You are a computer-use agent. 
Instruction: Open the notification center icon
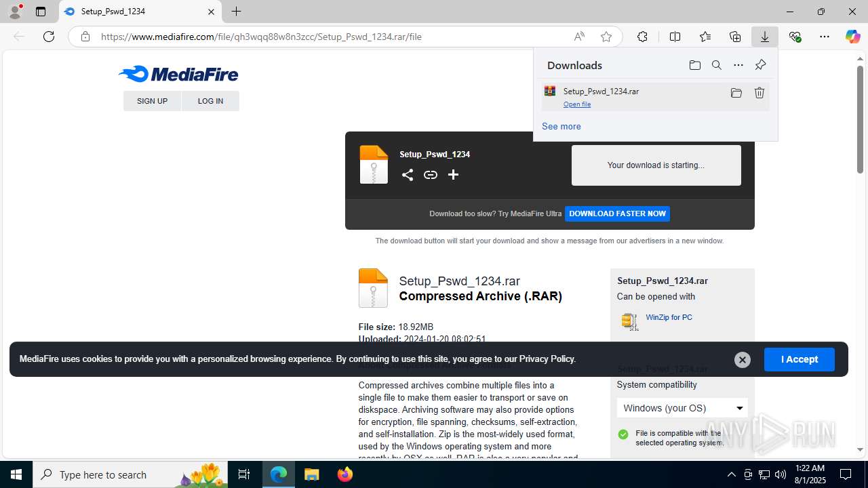pyautogui.click(x=846, y=474)
